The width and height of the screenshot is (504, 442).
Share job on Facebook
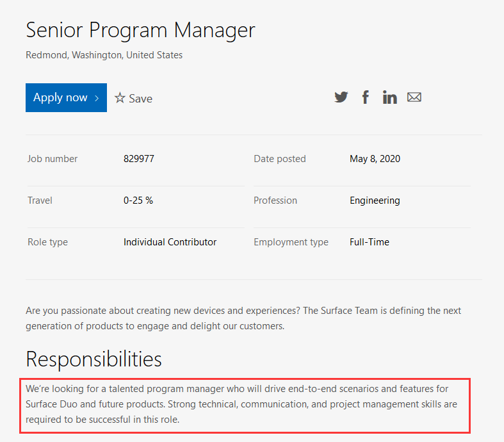point(365,97)
